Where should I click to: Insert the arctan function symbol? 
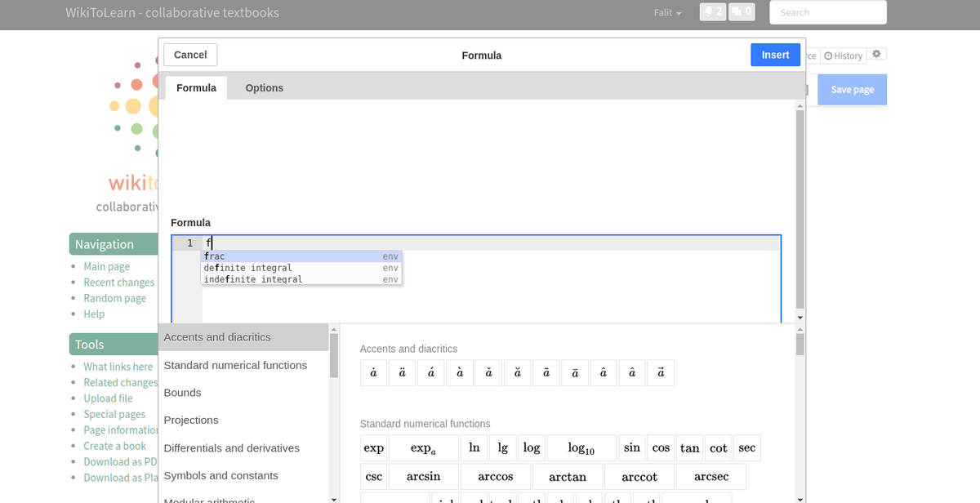pyautogui.click(x=567, y=476)
